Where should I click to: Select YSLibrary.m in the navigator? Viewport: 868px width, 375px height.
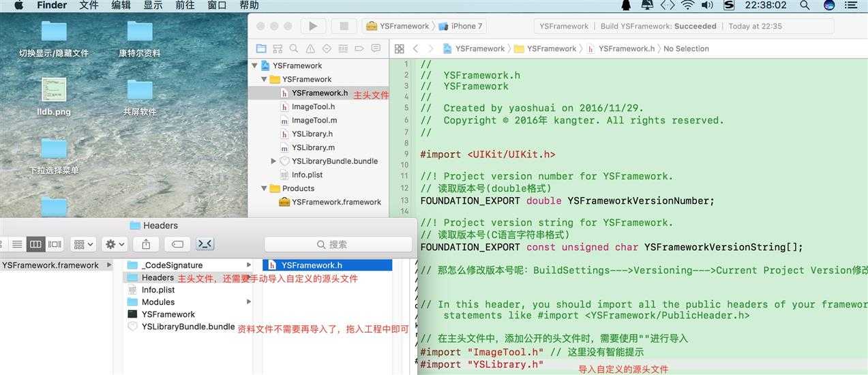pyautogui.click(x=313, y=148)
